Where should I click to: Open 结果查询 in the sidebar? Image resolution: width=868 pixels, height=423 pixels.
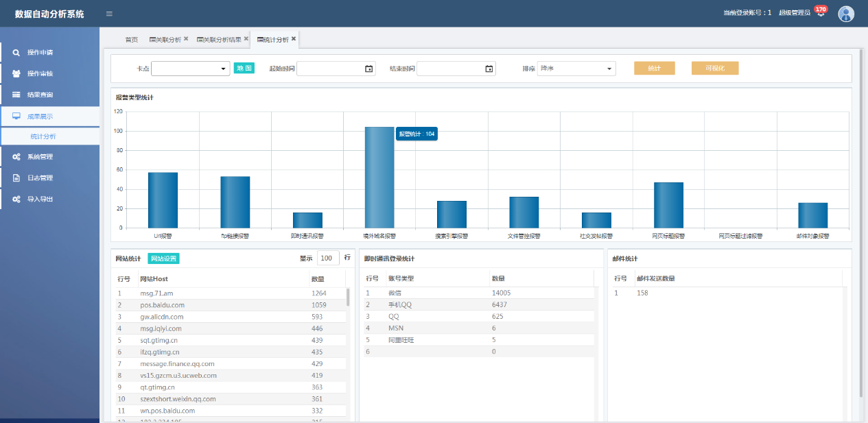[40, 95]
